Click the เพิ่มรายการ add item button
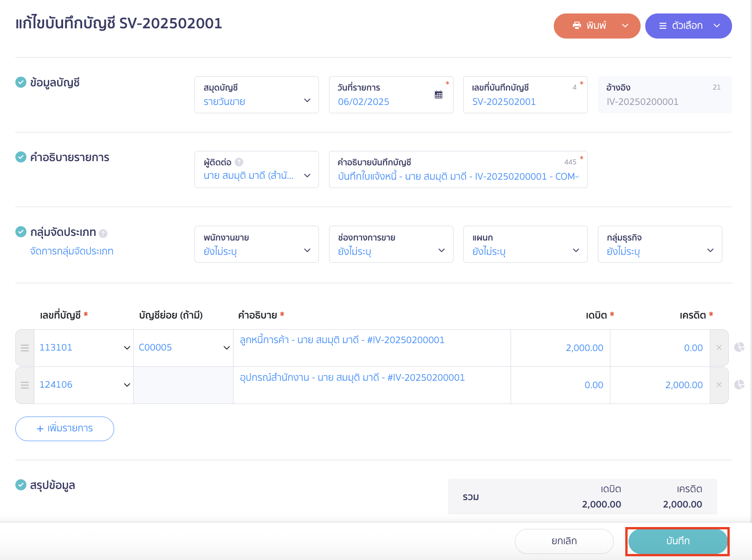 65,429
